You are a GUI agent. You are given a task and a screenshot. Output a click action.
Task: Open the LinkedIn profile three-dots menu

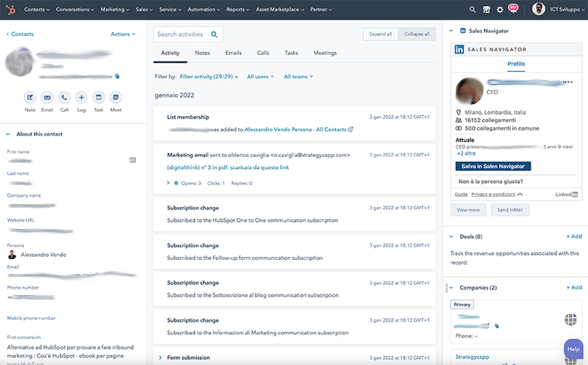pyautogui.click(x=568, y=82)
